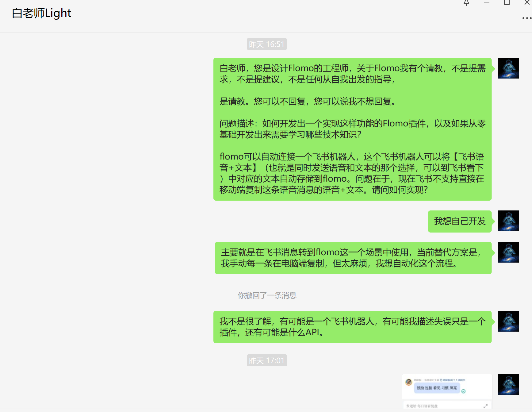Image resolution: width=532 pixels, height=412 pixels.
Task: Click the 昨天 16:51 timestamp label
Action: point(267,44)
